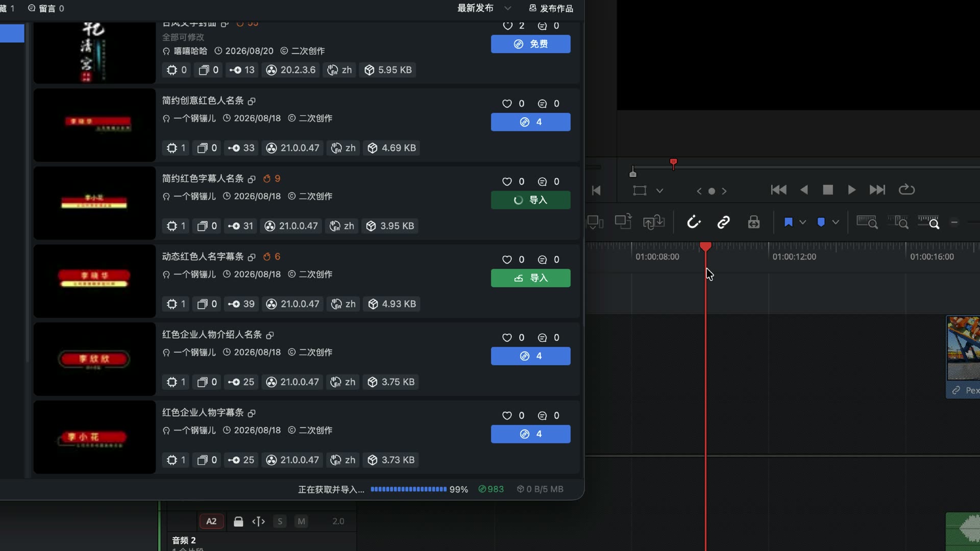Open the flag color dropdown arrow
The height and width of the screenshot is (551, 980).
pyautogui.click(x=802, y=222)
